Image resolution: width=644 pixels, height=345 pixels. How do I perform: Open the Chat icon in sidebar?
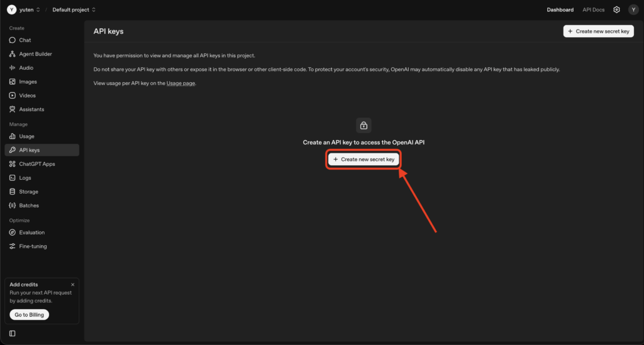(13, 40)
